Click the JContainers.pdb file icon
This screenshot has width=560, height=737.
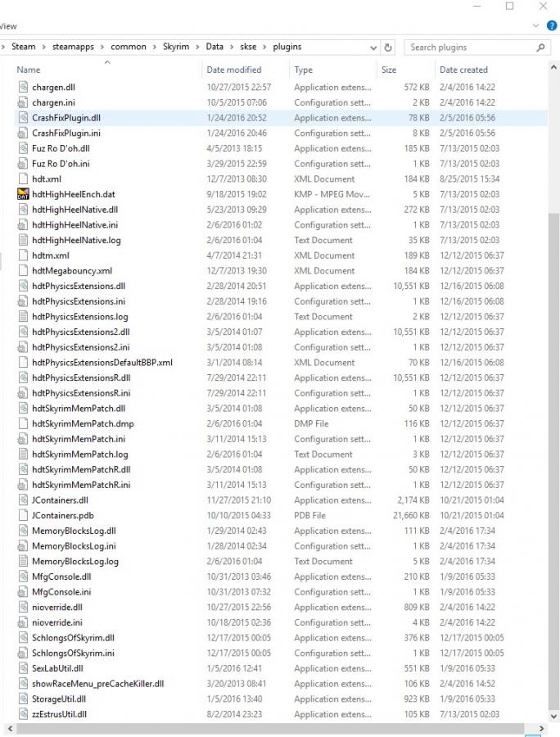(x=23, y=515)
